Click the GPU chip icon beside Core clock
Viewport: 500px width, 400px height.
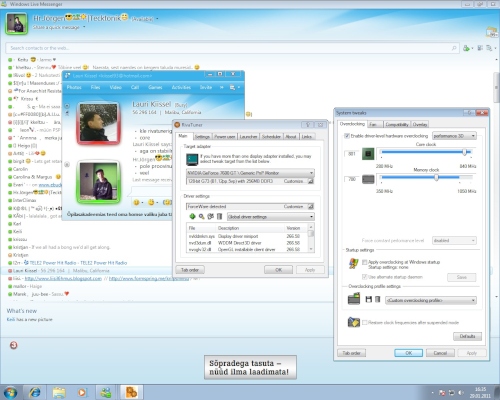(x=368, y=154)
